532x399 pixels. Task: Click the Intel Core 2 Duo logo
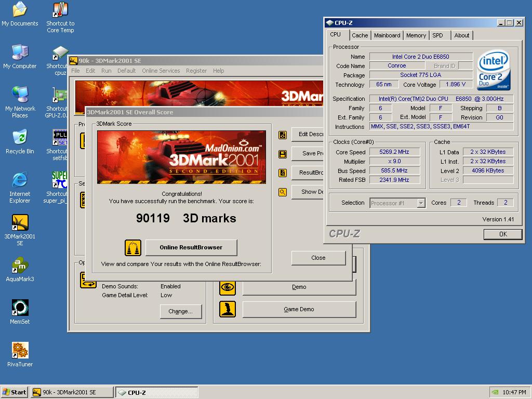[x=494, y=70]
